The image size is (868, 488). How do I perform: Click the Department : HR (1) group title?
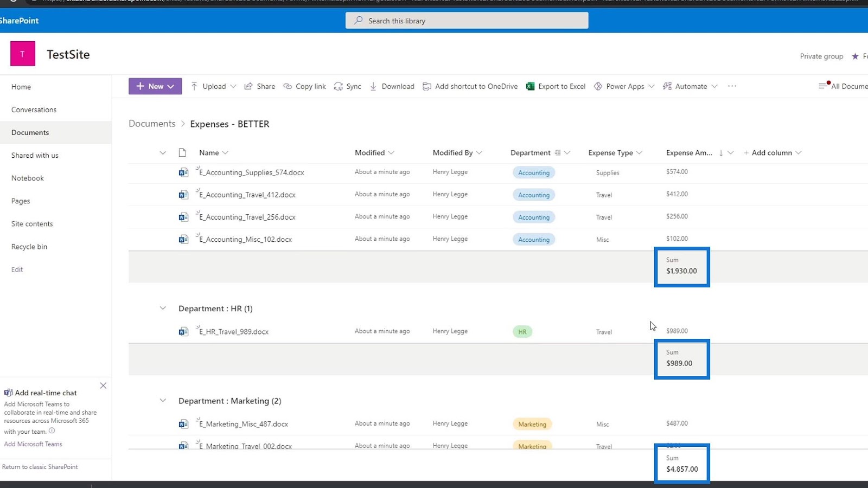tap(215, 309)
